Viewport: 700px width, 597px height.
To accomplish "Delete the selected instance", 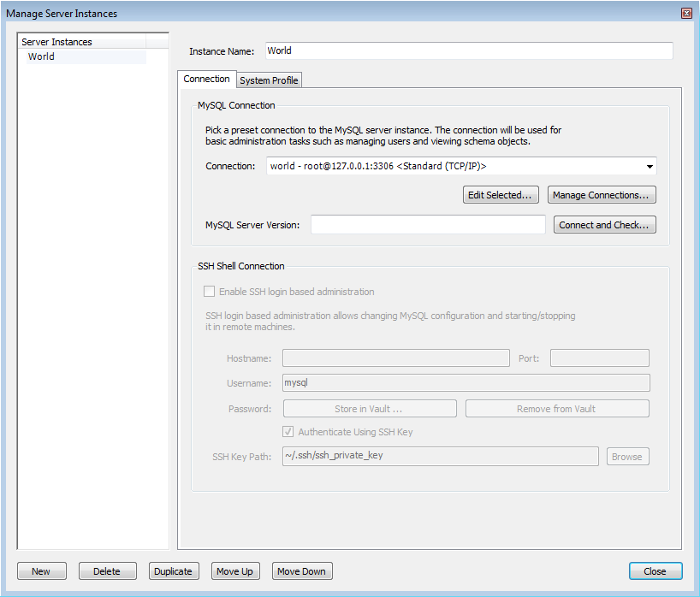I will (107, 570).
